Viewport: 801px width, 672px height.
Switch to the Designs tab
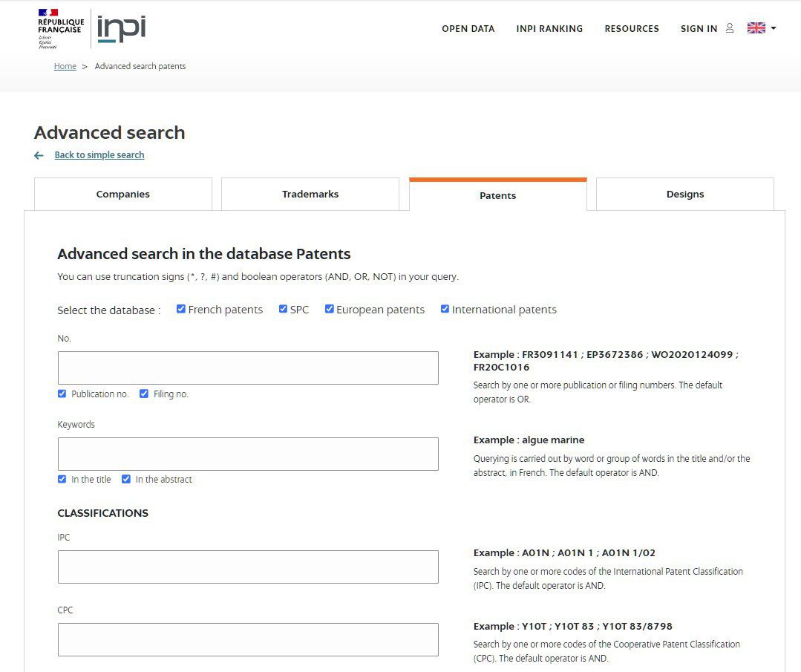[685, 195]
